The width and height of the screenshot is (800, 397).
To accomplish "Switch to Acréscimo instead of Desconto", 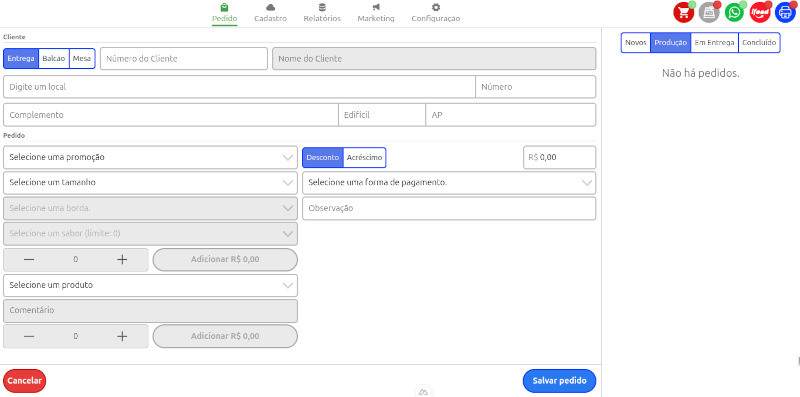I will tap(364, 158).
